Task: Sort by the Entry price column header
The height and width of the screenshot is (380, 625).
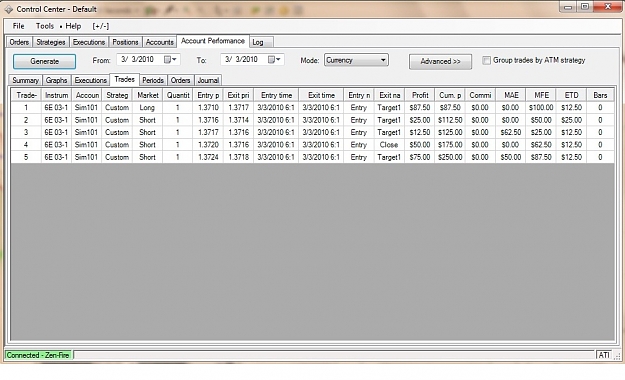Action: (x=208, y=95)
